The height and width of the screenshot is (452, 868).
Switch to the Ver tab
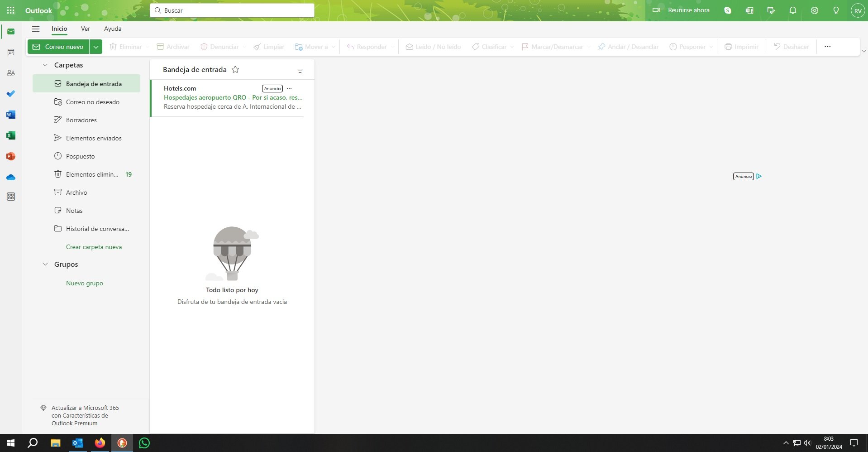pyautogui.click(x=85, y=29)
